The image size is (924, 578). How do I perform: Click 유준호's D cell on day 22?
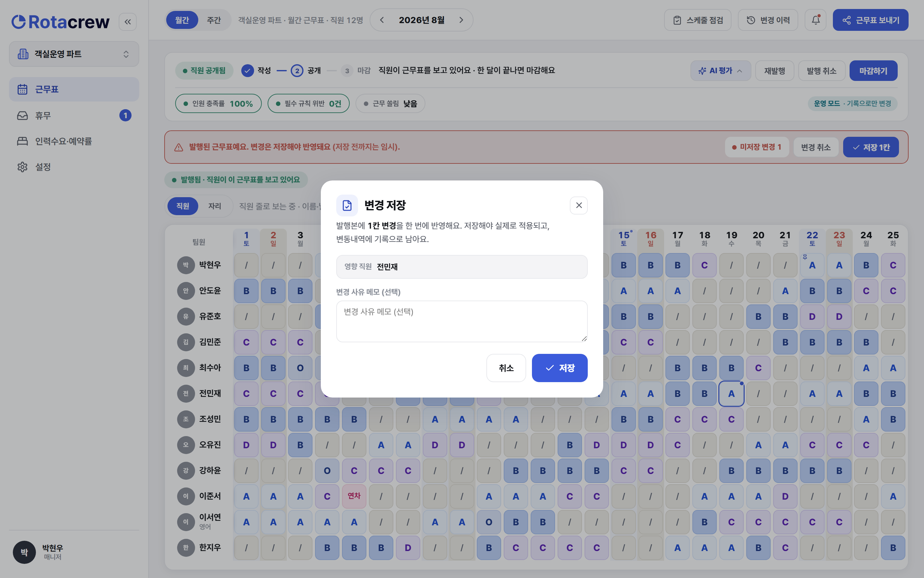coord(812,317)
